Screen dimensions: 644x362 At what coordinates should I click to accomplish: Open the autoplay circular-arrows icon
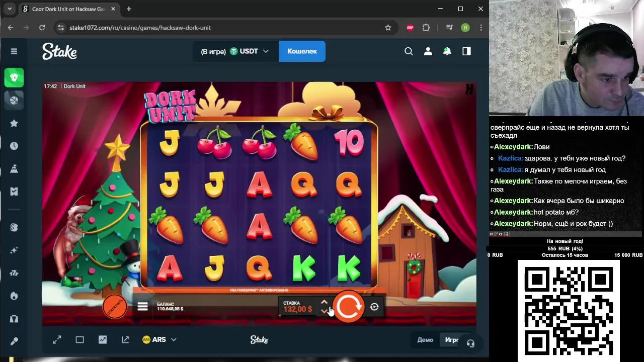point(374,307)
